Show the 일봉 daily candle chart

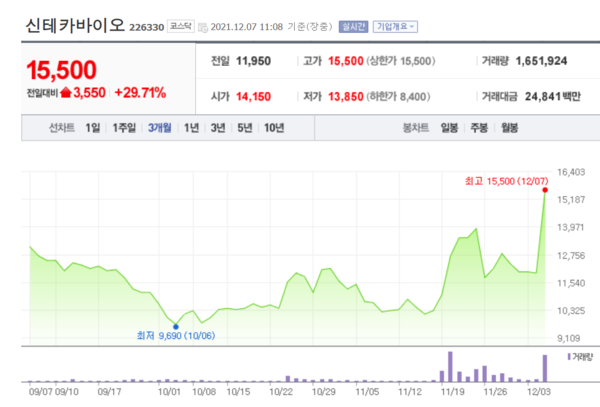pyautogui.click(x=449, y=128)
